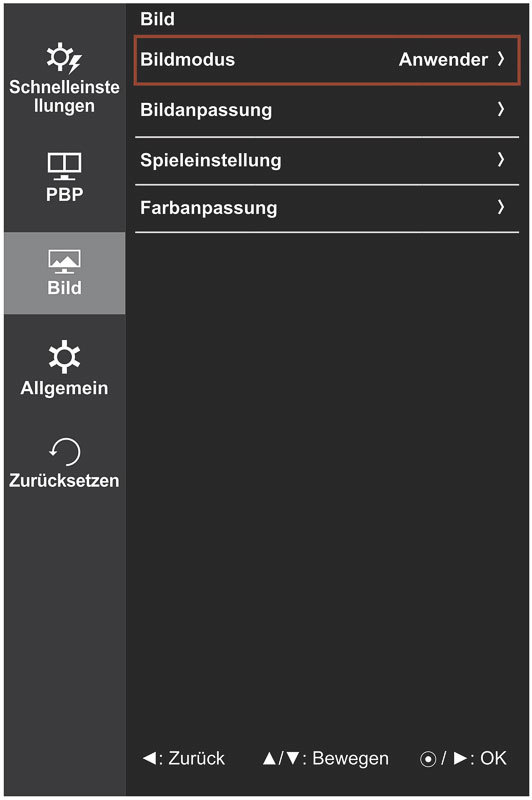Click the left arrow Zurück icon
The width and height of the screenshot is (532, 800).
click(149, 758)
